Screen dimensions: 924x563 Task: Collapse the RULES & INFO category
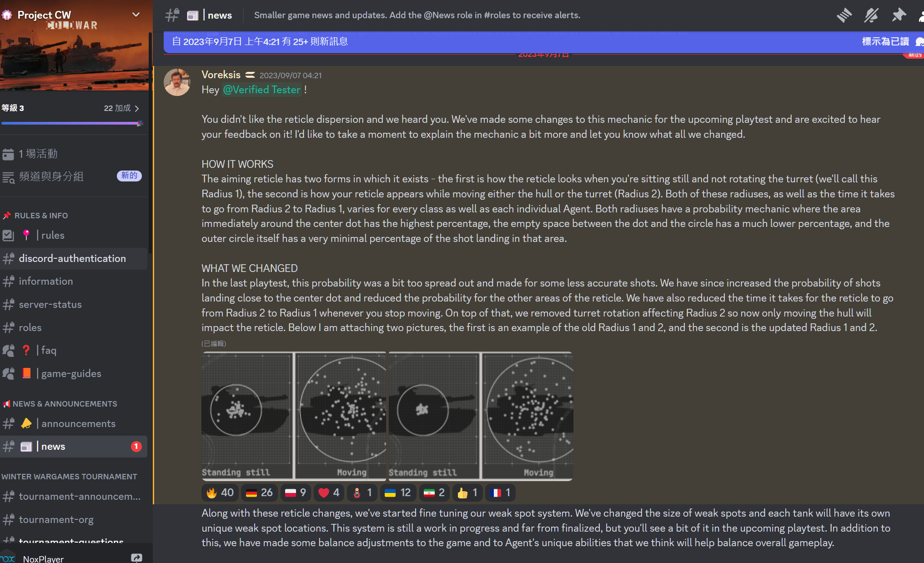pos(41,216)
